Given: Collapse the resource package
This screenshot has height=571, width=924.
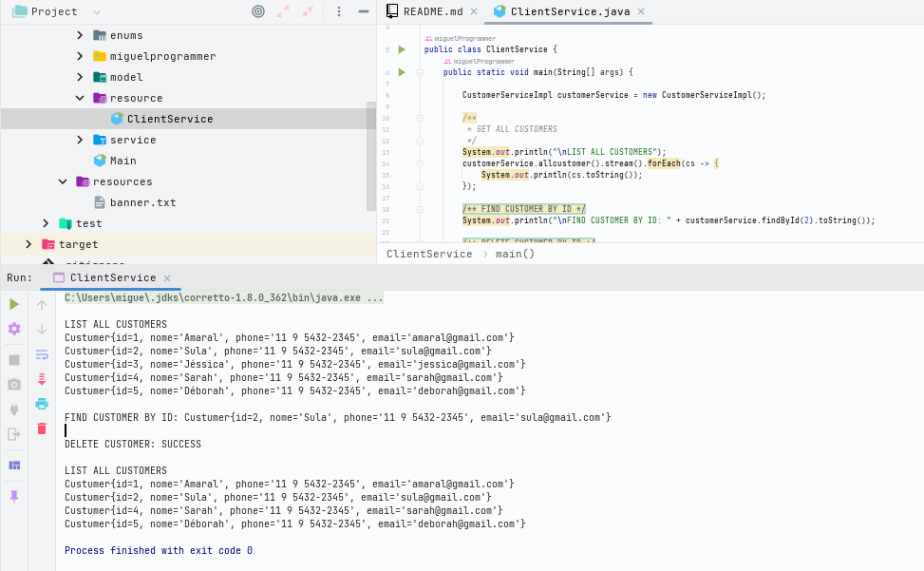Looking at the screenshot, I should pos(80,98).
